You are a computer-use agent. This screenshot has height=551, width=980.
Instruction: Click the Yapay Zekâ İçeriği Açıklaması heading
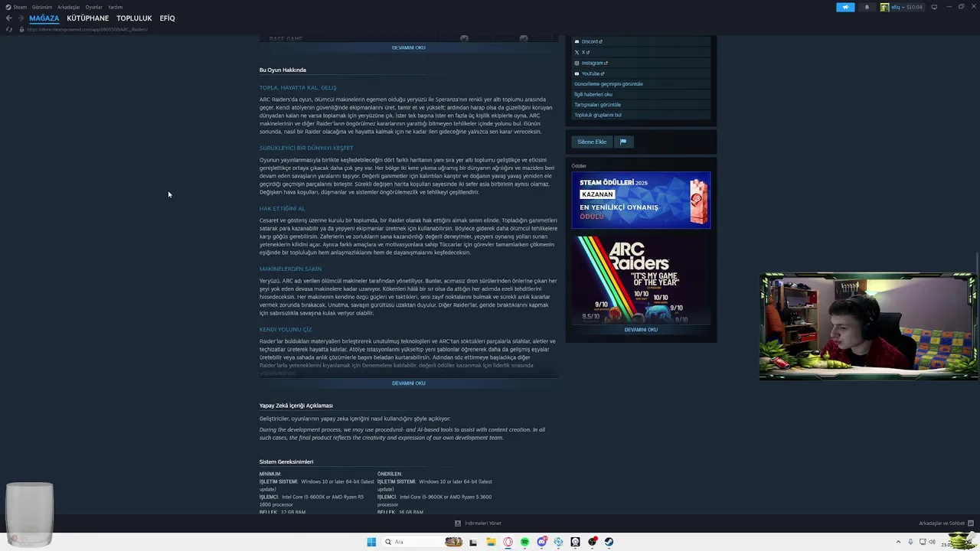coord(296,406)
